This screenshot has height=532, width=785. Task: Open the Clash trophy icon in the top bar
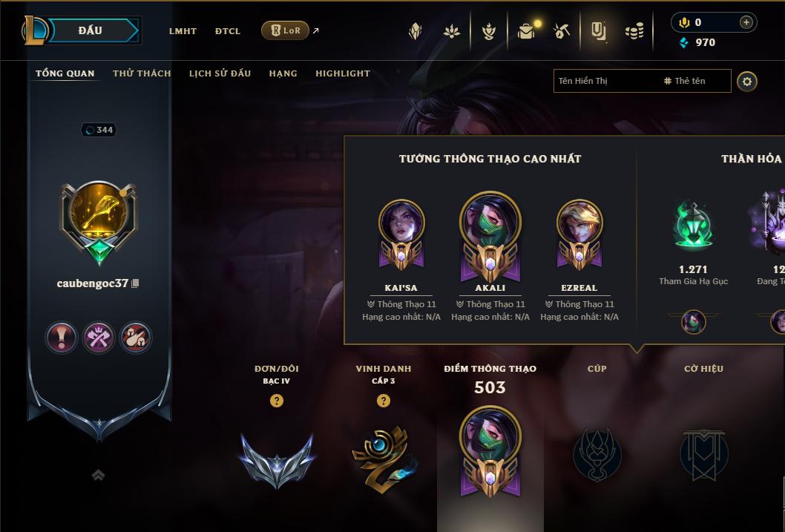(x=489, y=31)
